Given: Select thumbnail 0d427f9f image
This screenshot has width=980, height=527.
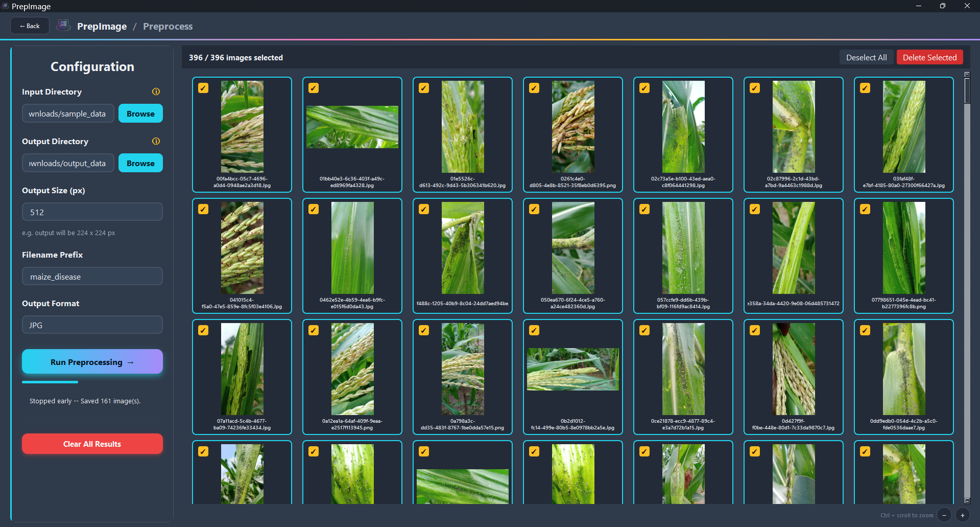Looking at the screenshot, I should click(794, 369).
